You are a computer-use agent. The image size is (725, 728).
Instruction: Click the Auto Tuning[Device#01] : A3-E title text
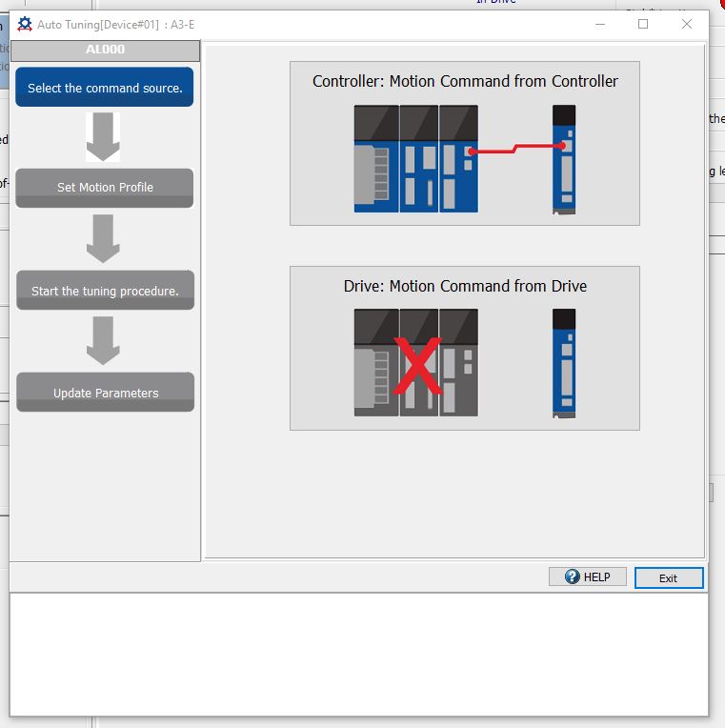tap(116, 25)
